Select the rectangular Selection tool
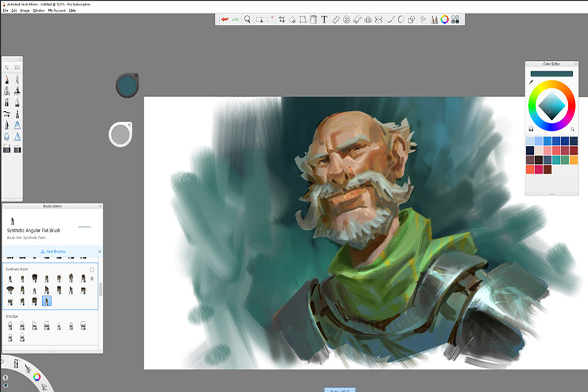The image size is (588, 392). click(259, 20)
